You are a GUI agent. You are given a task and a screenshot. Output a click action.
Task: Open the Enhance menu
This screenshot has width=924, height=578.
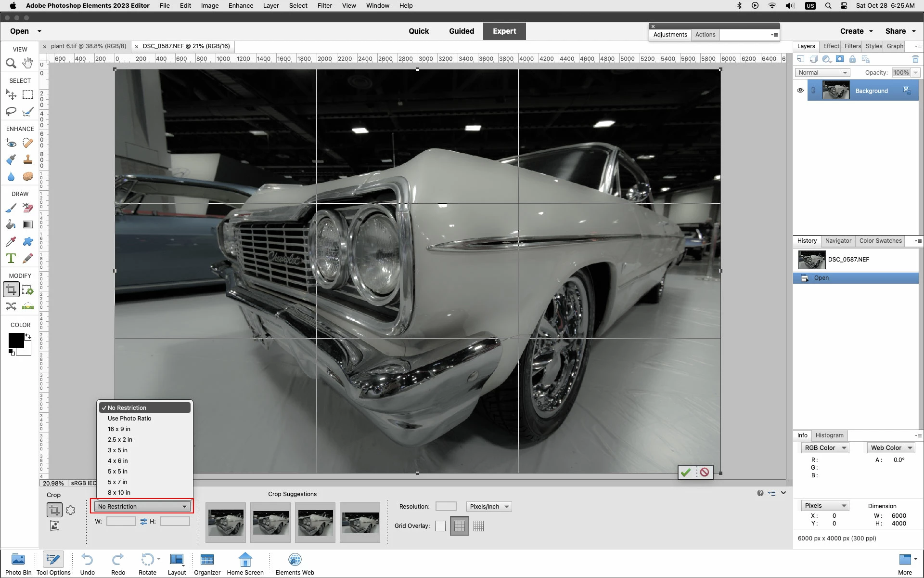point(241,6)
